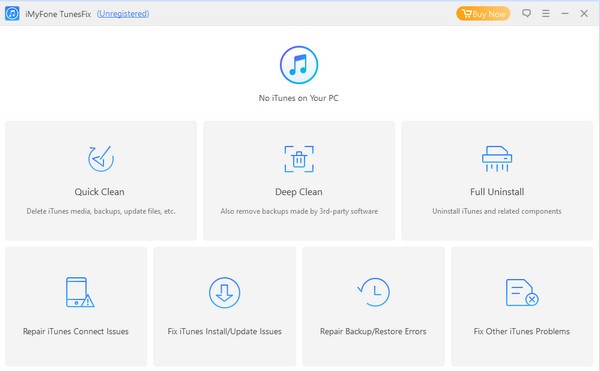Click the clock restore history icon
Viewport: 600px width, 371px height.
[x=373, y=292]
